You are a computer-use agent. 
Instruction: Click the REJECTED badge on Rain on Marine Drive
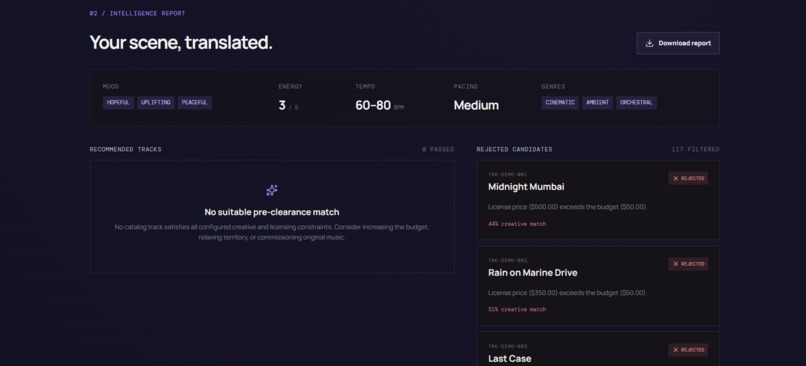click(x=688, y=264)
